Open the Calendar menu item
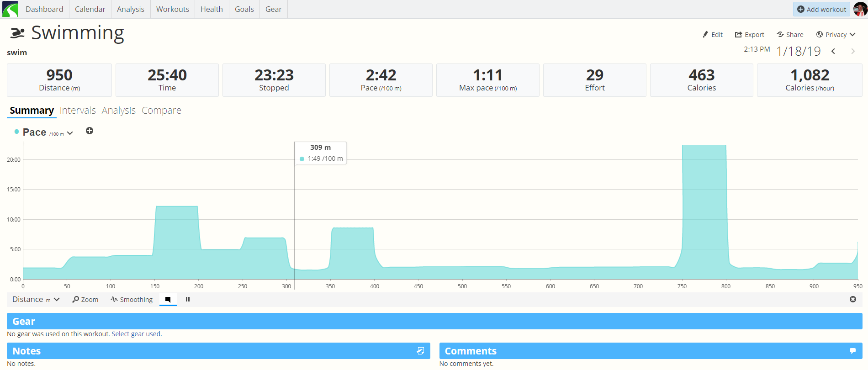This screenshot has width=868, height=370. click(90, 9)
